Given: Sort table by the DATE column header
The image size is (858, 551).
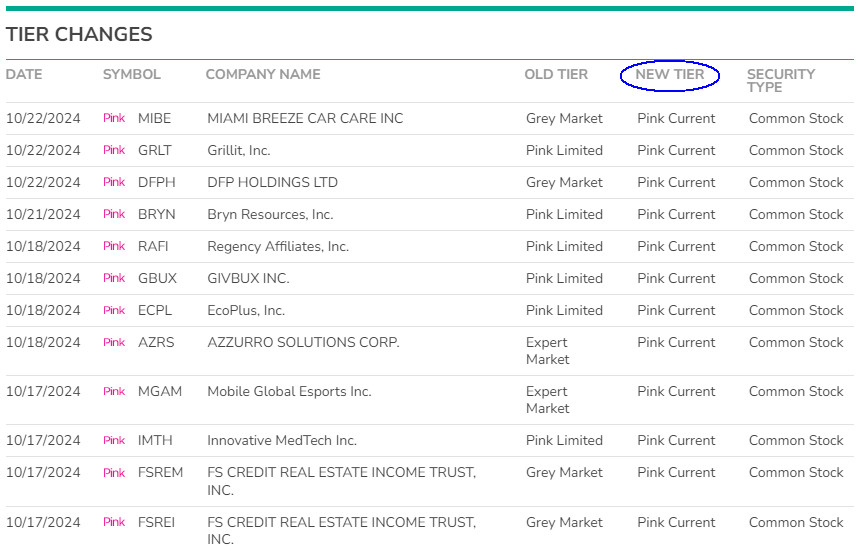Looking at the screenshot, I should (x=24, y=74).
